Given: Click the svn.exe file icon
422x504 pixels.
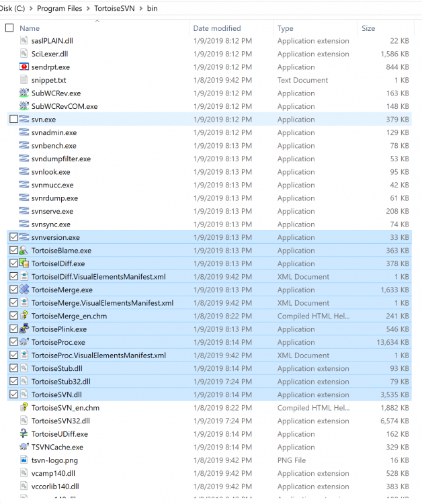Looking at the screenshot, I should (x=24, y=119).
